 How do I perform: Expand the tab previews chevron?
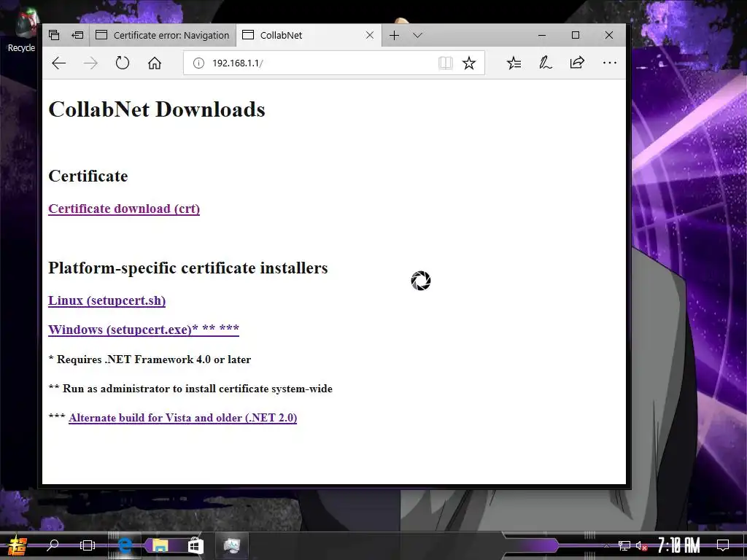(418, 35)
